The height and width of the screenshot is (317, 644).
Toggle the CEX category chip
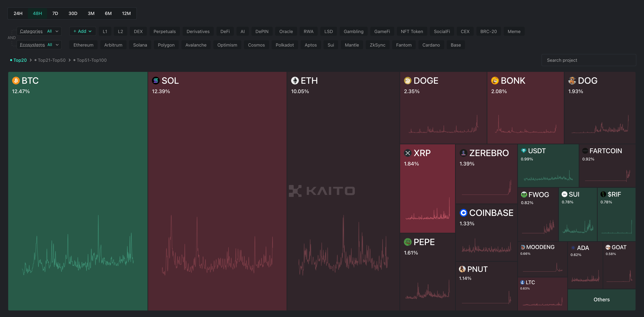(x=465, y=31)
